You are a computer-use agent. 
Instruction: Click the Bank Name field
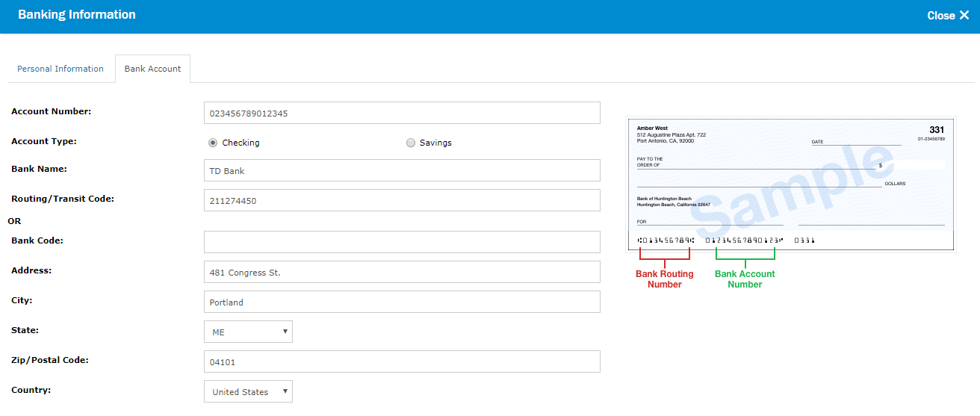tap(402, 170)
